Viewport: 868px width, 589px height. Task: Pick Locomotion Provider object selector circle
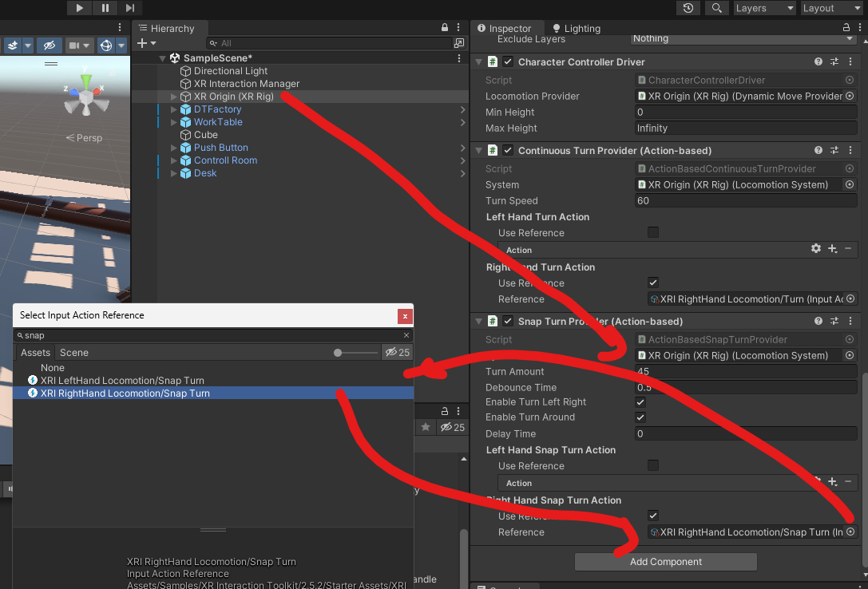850,97
